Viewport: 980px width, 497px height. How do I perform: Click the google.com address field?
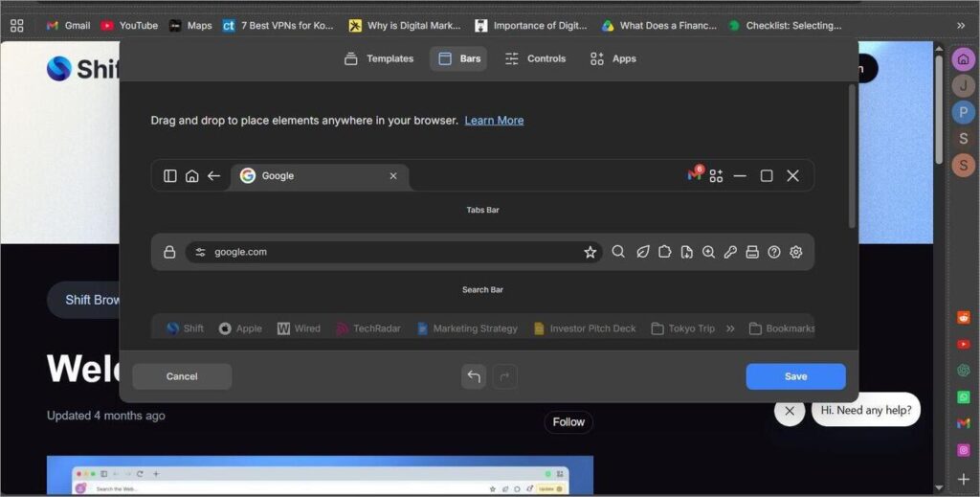click(x=393, y=252)
